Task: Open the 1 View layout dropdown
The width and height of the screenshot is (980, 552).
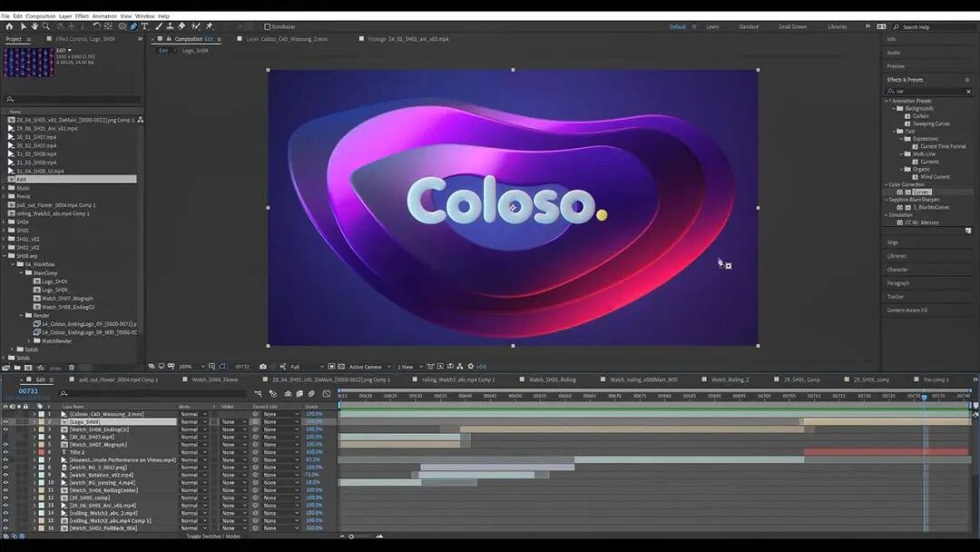Action: point(410,366)
